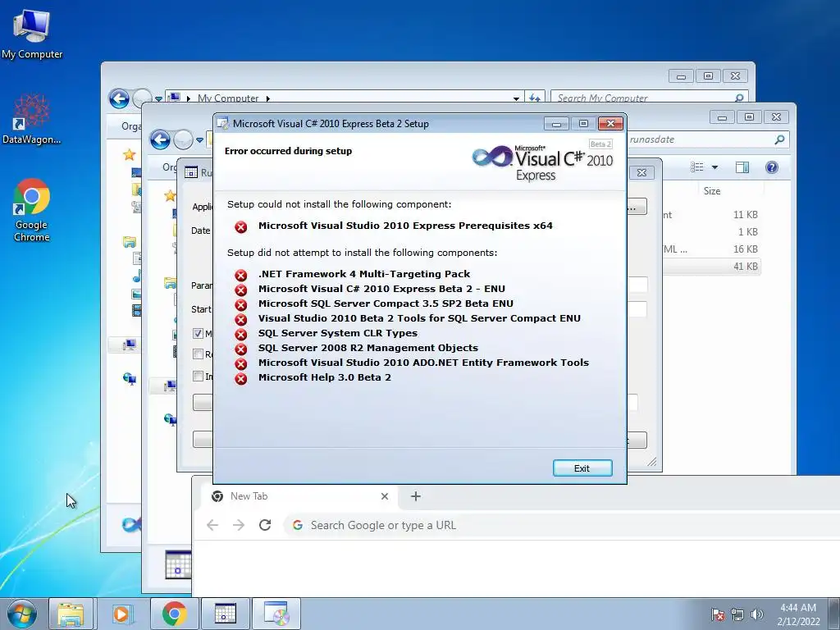Image resolution: width=840 pixels, height=630 pixels.
Task: Open a new Chrome tab with plus
Action: (x=416, y=496)
